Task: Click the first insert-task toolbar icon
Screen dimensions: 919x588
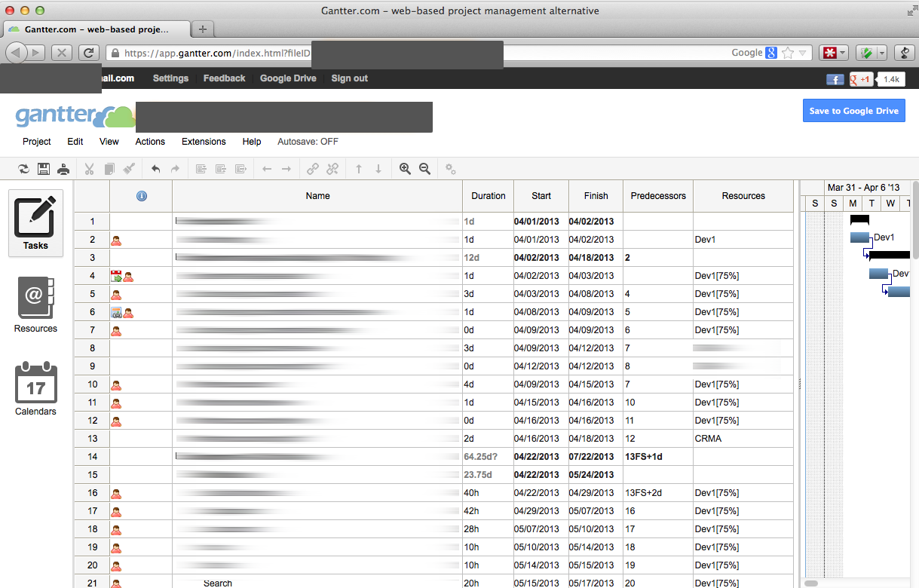Action: pyautogui.click(x=201, y=169)
